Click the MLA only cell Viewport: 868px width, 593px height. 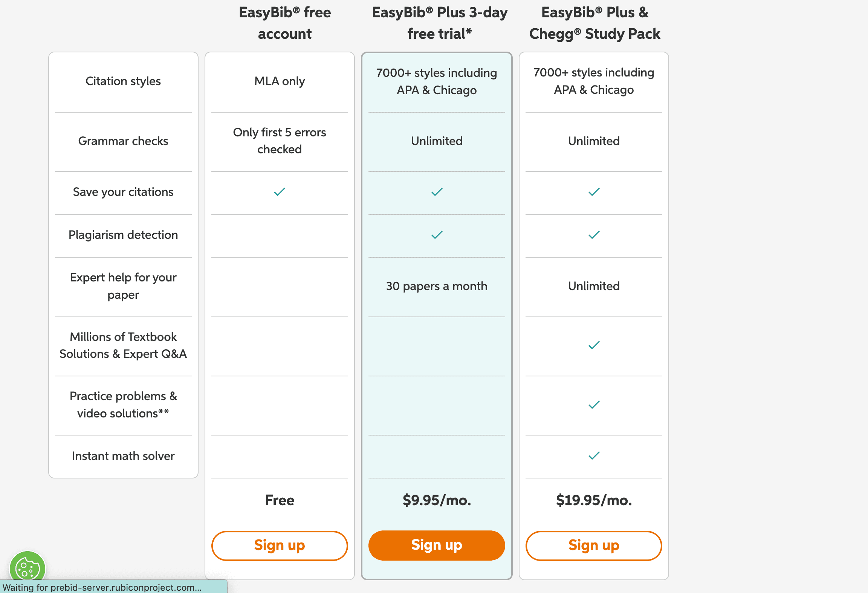[x=280, y=81]
